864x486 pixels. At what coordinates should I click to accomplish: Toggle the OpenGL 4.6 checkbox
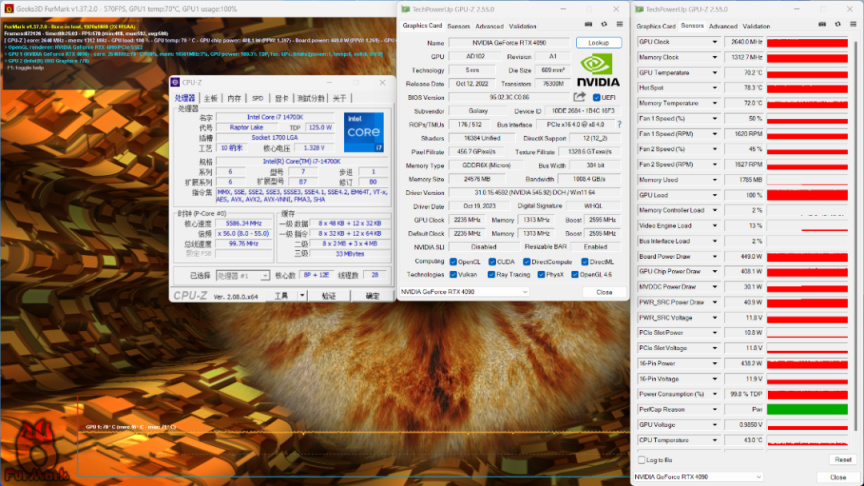[575, 274]
